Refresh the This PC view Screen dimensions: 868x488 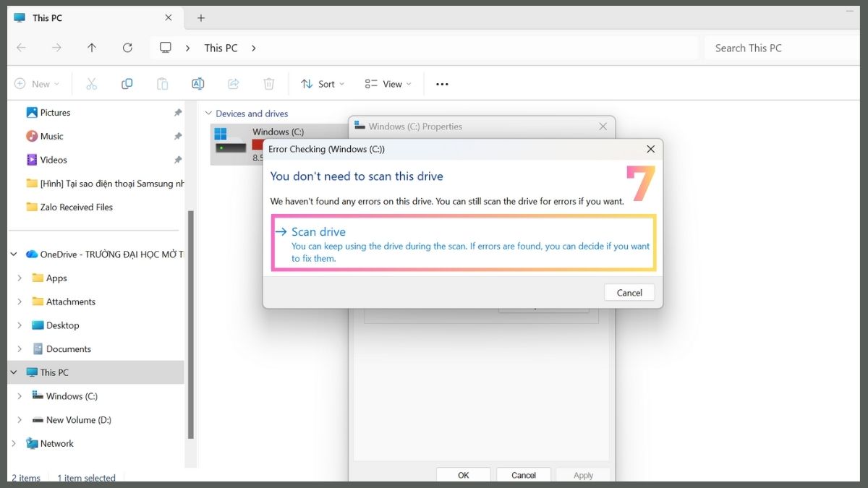[127, 48]
